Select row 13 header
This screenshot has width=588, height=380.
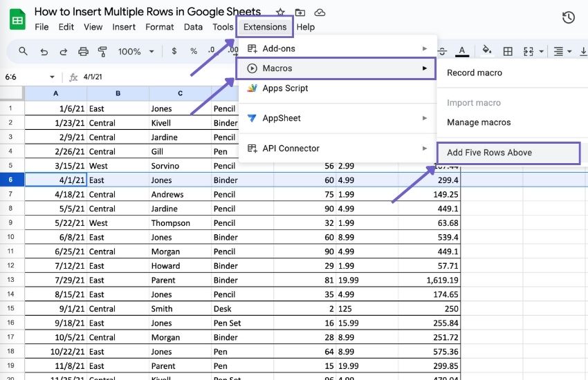tap(12, 280)
